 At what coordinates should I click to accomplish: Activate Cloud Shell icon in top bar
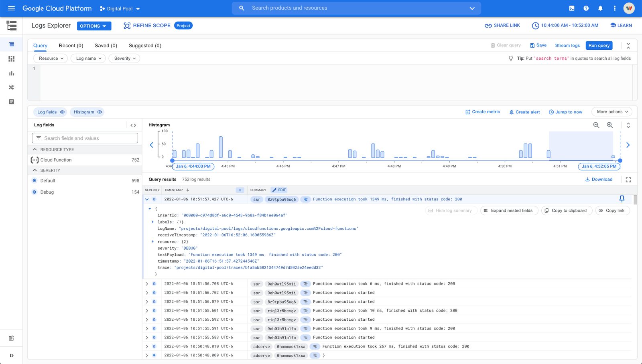pos(572,8)
